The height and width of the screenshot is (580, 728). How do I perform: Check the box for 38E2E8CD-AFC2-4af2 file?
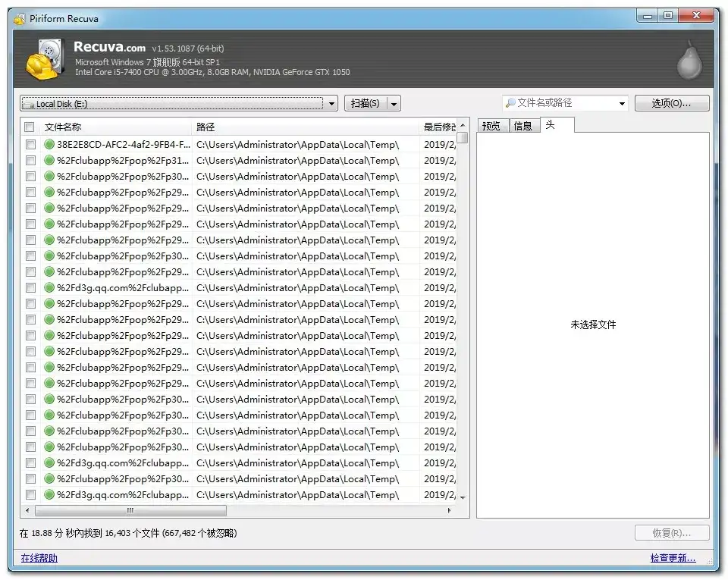pos(30,144)
